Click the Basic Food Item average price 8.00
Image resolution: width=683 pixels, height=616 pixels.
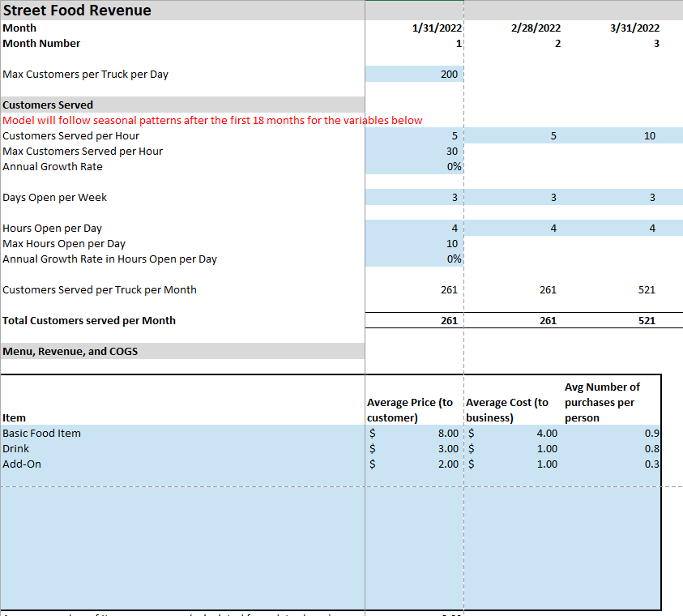tap(447, 434)
